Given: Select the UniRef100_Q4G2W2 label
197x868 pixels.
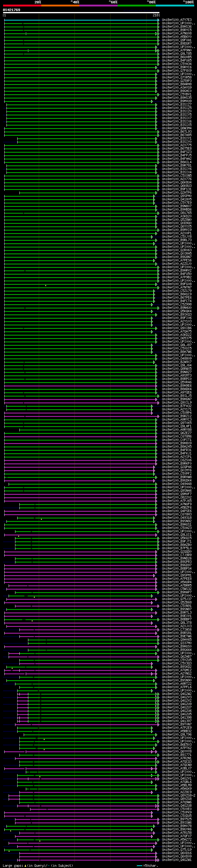Looking at the screenshot, I should 177,694.
